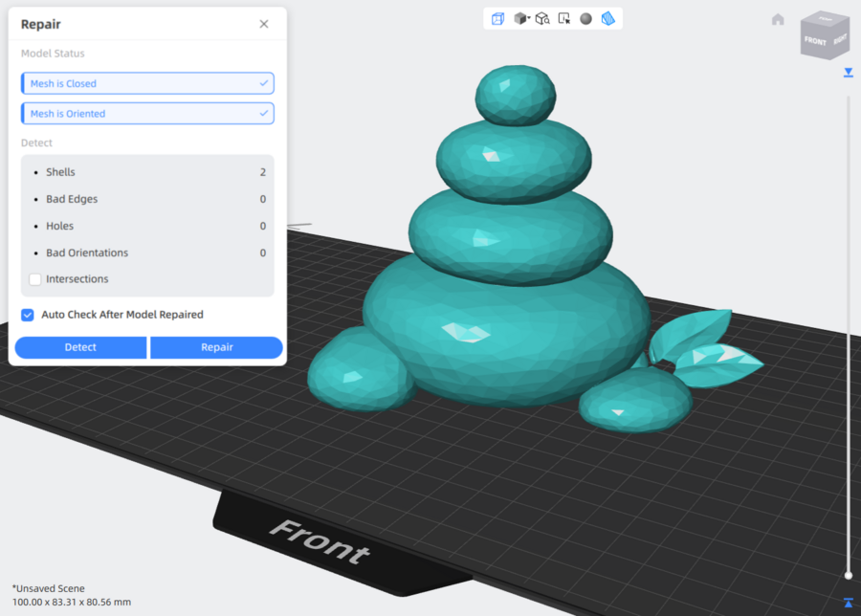This screenshot has height=616, width=861.
Task: Click the Bad Edges row
Action: click(x=149, y=199)
